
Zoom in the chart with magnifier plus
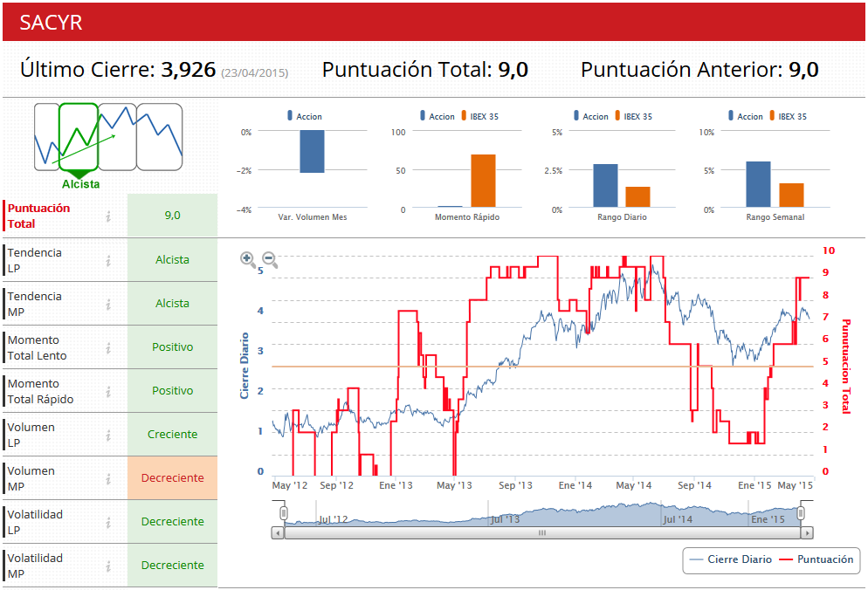coord(247,258)
